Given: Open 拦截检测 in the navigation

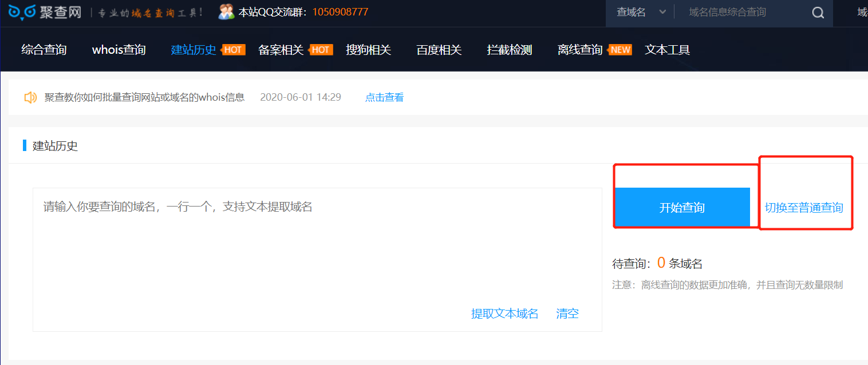Looking at the screenshot, I should tap(510, 50).
